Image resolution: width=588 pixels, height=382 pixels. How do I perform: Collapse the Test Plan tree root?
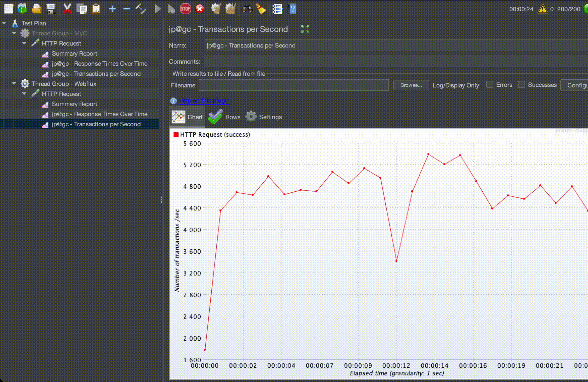click(x=4, y=23)
